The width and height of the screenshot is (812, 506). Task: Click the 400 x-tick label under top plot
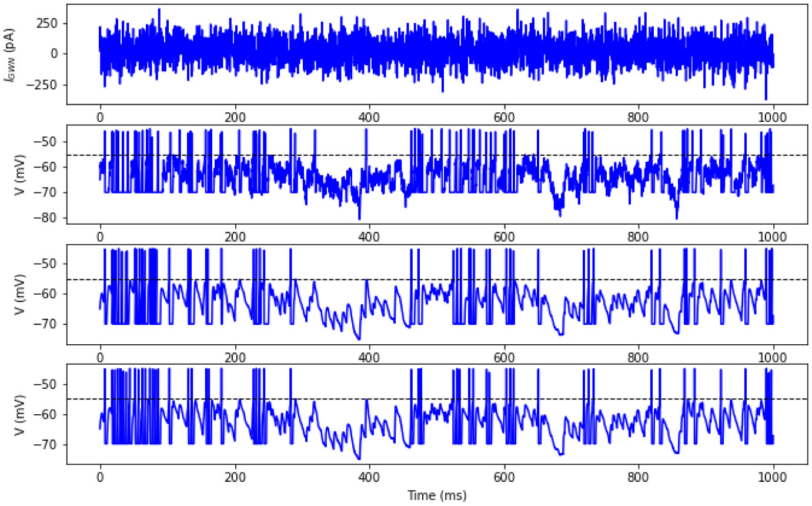click(369, 117)
